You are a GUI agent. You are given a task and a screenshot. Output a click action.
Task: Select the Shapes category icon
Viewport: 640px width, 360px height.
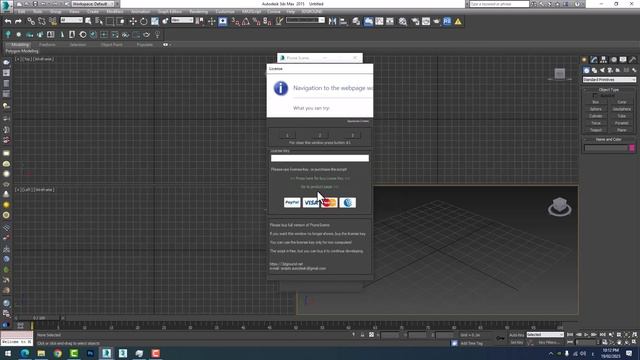pos(594,70)
